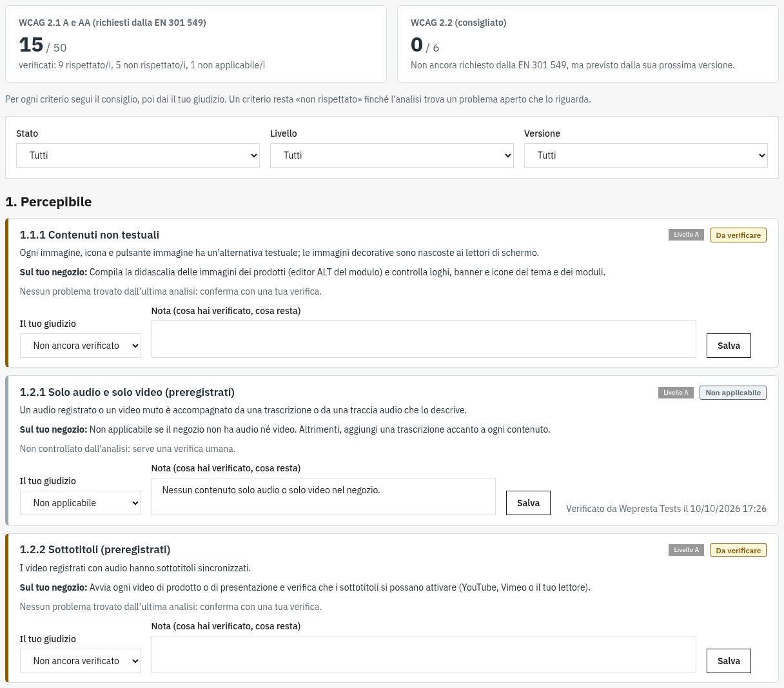This screenshot has height=688, width=784.
Task: Click 'Verificato da Wepresta Tests il 10/10/2026 17:26'
Action: point(666,509)
